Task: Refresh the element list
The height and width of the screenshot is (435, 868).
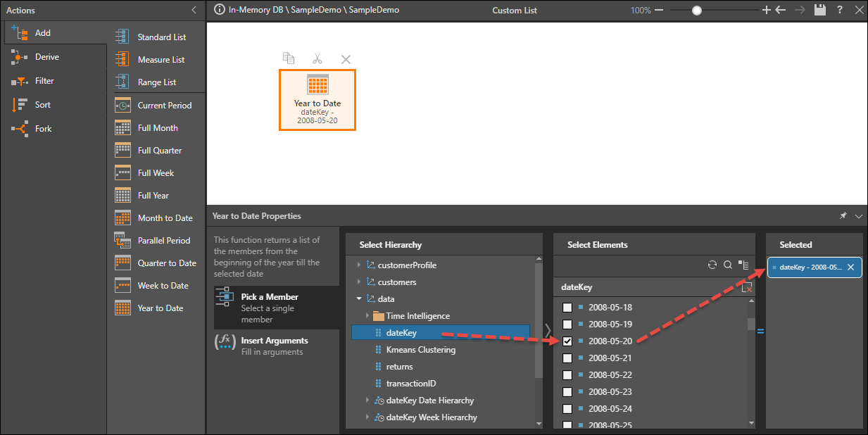Action: [x=712, y=265]
